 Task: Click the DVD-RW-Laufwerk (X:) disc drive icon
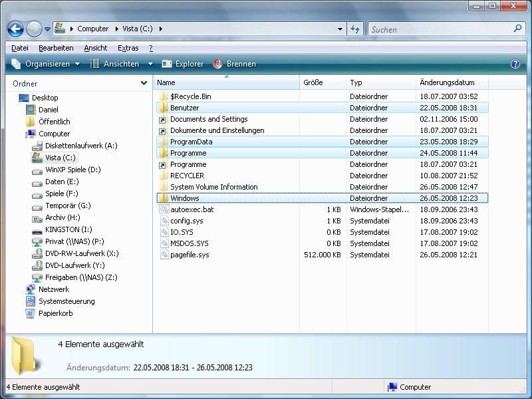37,253
